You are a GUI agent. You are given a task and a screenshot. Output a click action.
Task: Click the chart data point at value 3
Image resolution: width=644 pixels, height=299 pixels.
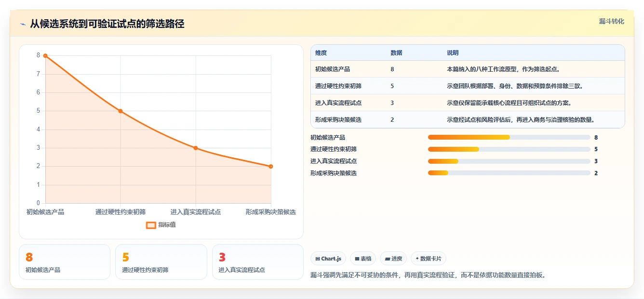pyautogui.click(x=196, y=148)
